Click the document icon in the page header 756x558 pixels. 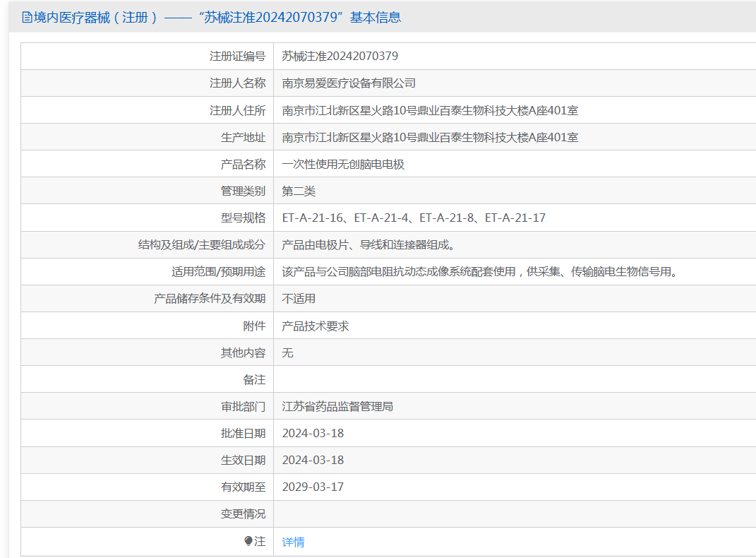click(27, 18)
